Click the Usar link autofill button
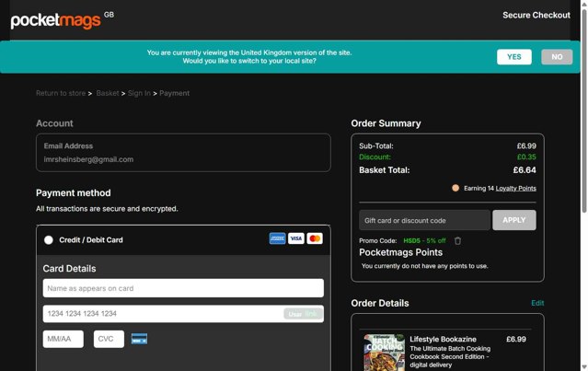 click(303, 314)
